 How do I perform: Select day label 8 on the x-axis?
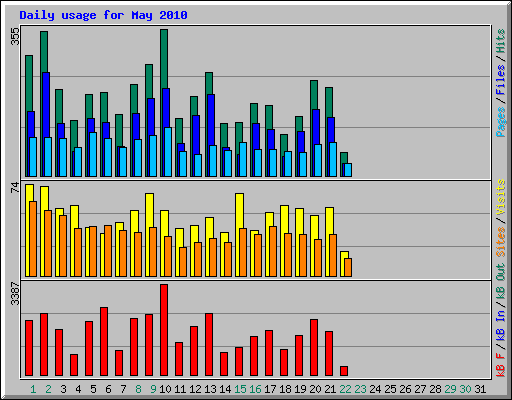coord(138,389)
